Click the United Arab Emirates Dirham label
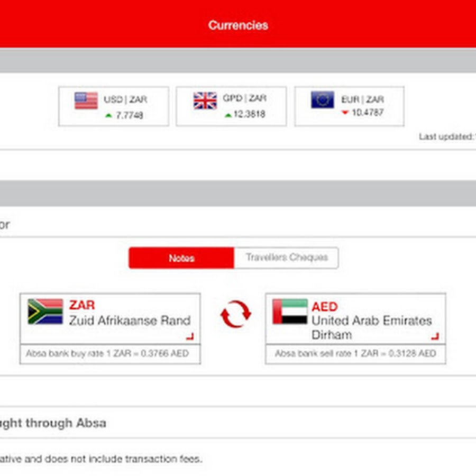Image resolution: width=476 pixels, height=476 pixels. 372,328
